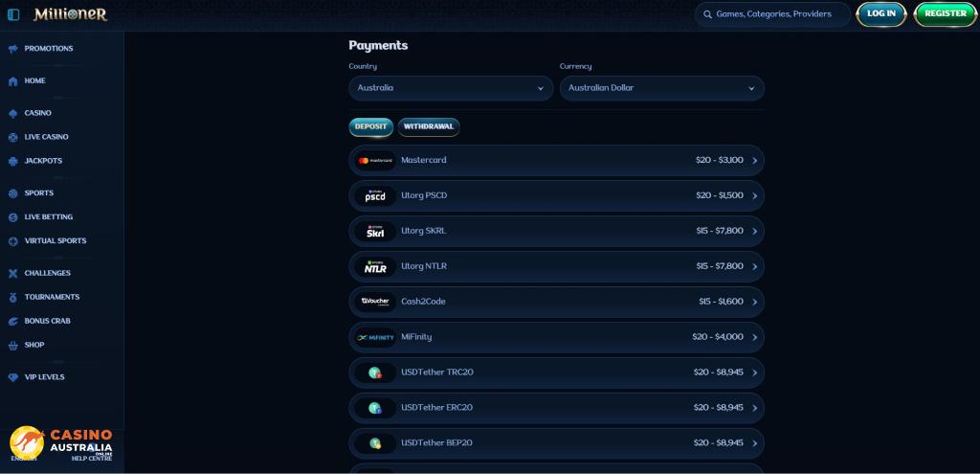Expand USDTether ERC20 row via its chevron

[x=754, y=408]
